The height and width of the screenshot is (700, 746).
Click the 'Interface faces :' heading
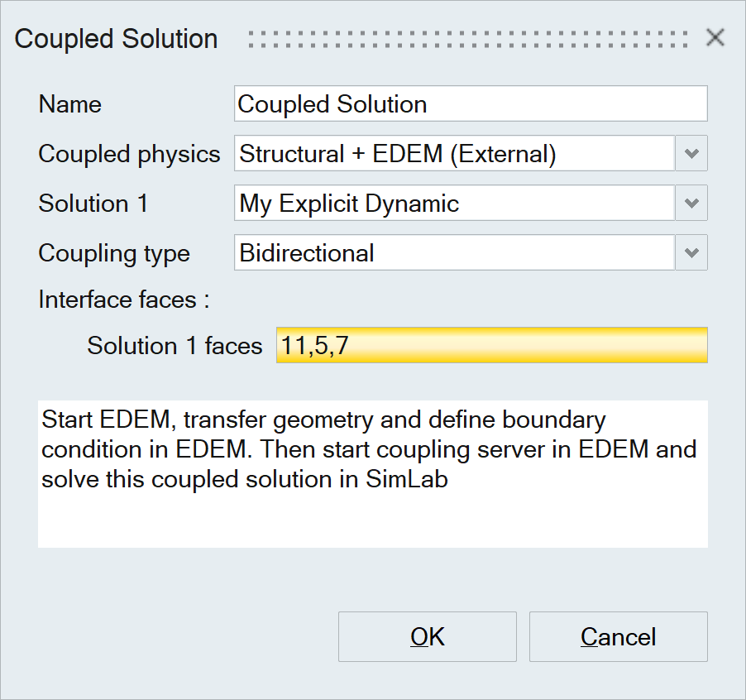click(123, 300)
